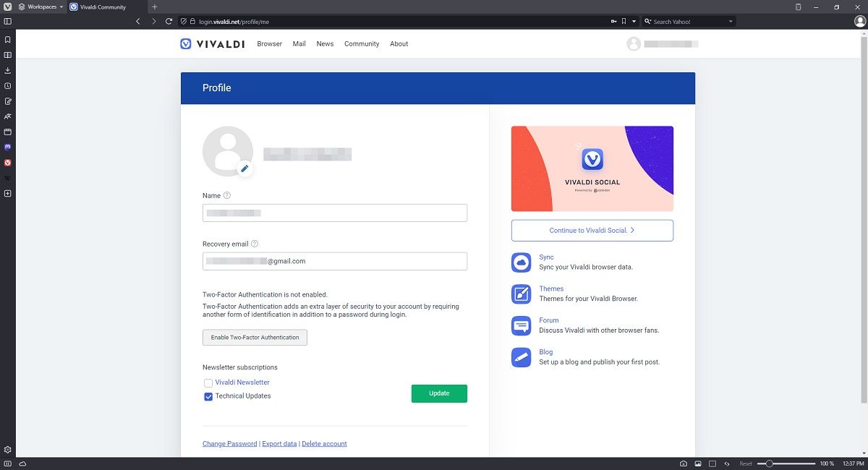The height and width of the screenshot is (470, 868).
Task: Open the Change Password link
Action: point(230,443)
